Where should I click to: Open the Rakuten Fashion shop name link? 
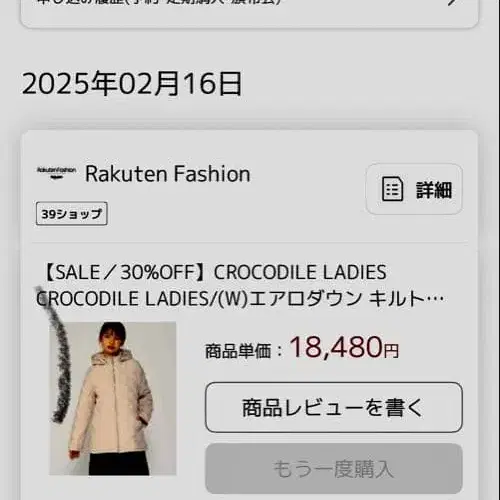pyautogui.click(x=168, y=174)
